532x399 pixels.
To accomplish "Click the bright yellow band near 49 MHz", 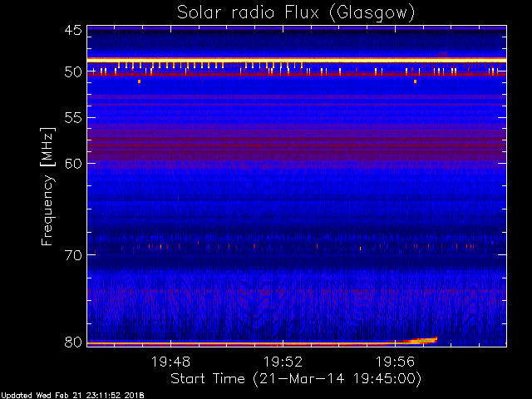I will 297,60.
